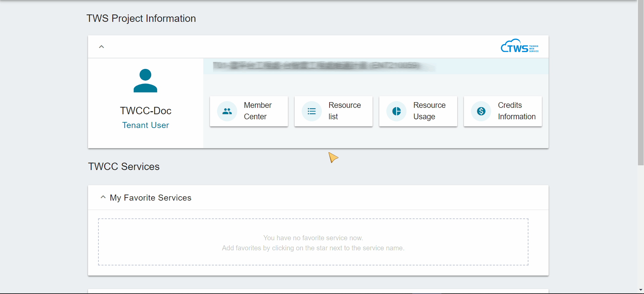Click the scrollbar down arrow
Image resolution: width=644 pixels, height=294 pixels.
click(641, 290)
